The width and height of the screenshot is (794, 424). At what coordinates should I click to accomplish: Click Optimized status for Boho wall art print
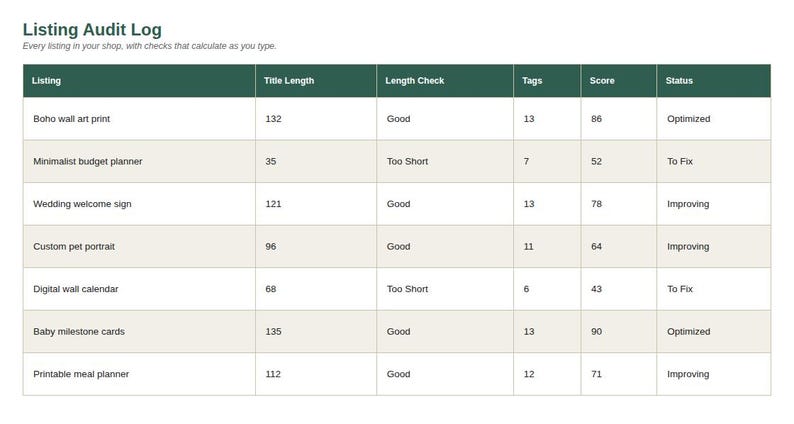689,119
